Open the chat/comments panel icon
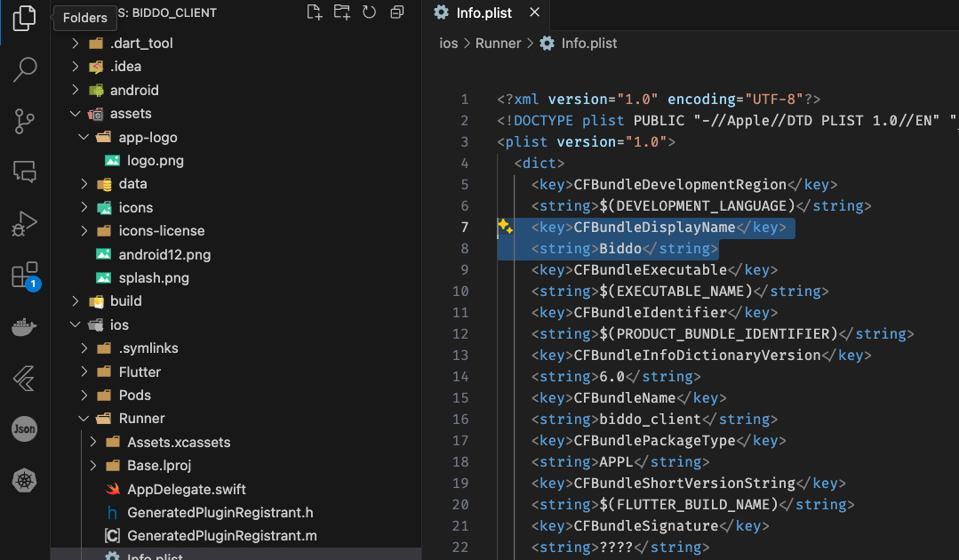 click(25, 172)
